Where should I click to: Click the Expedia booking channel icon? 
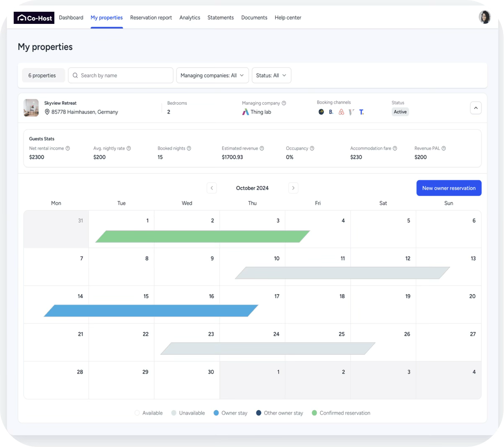tap(321, 112)
